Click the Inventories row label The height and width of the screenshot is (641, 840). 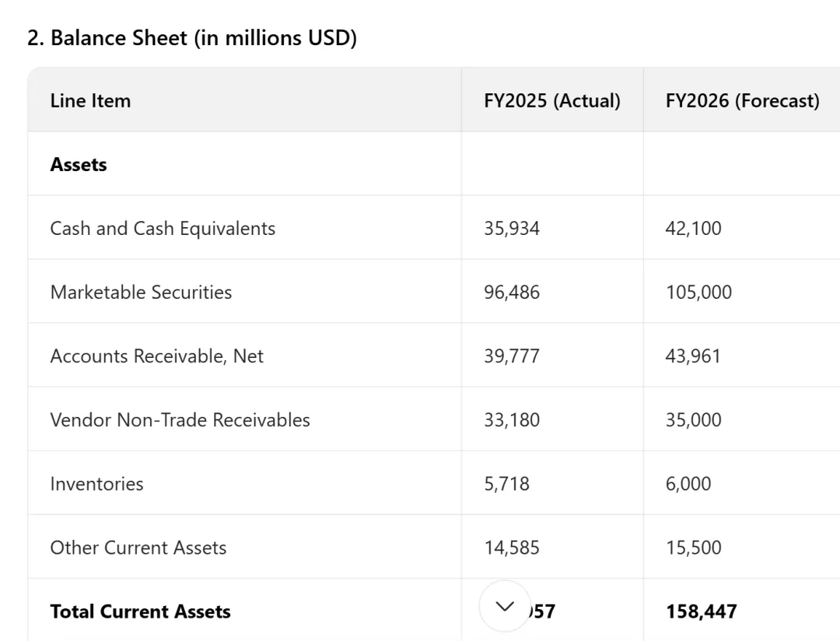click(96, 483)
